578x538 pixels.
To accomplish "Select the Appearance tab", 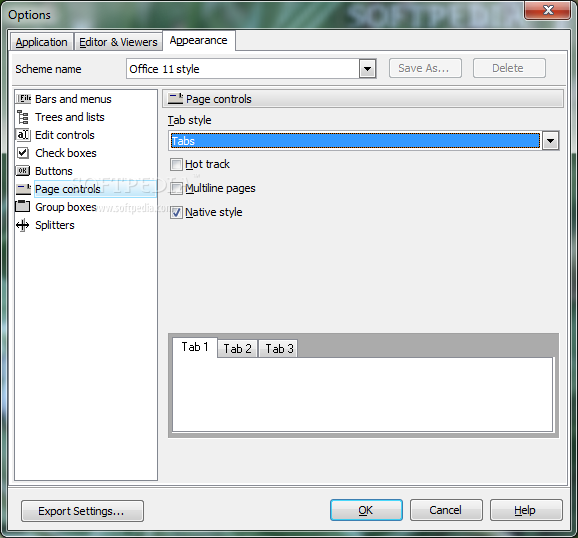I will pyautogui.click(x=199, y=40).
